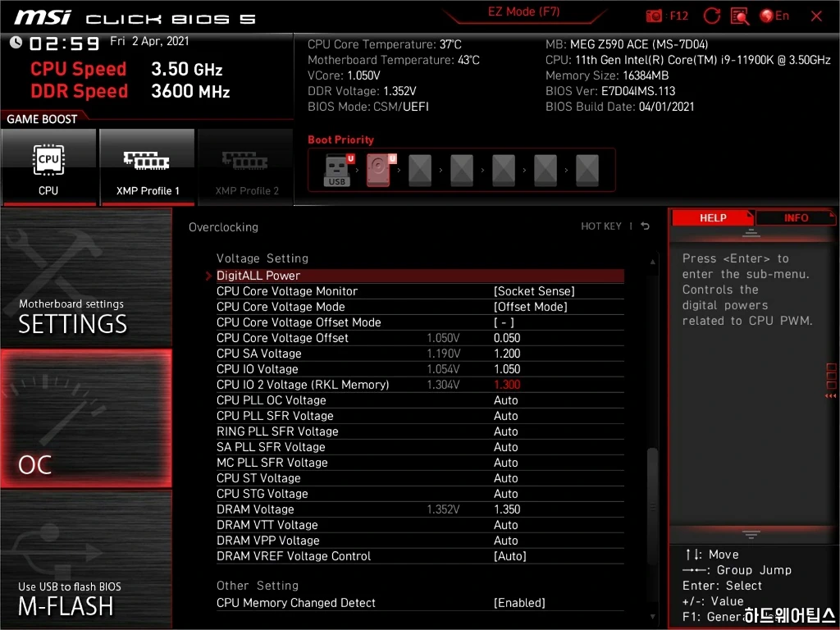Toggle CPU Memory Changed Detect setting
Screen dimensions: 840x630
pos(519,603)
